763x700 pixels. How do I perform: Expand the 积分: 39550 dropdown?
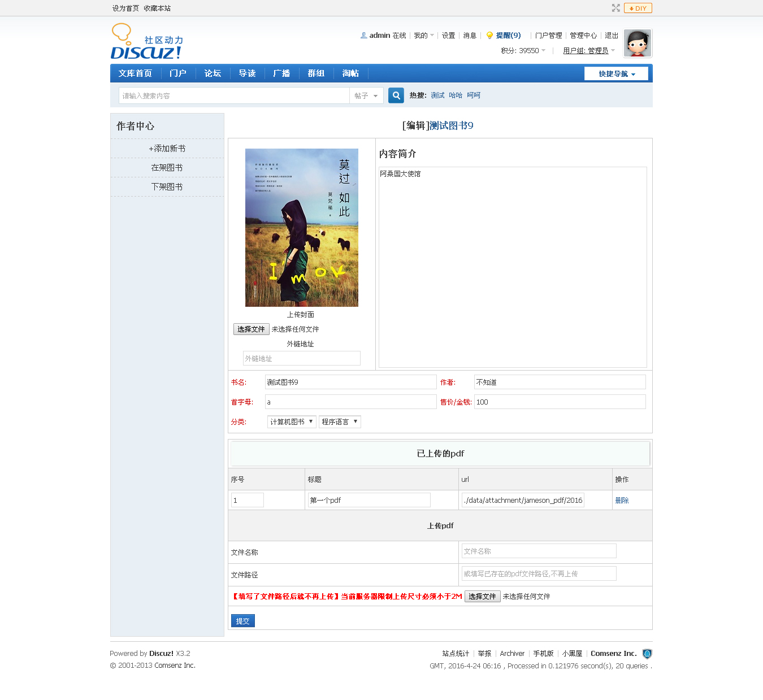(523, 50)
